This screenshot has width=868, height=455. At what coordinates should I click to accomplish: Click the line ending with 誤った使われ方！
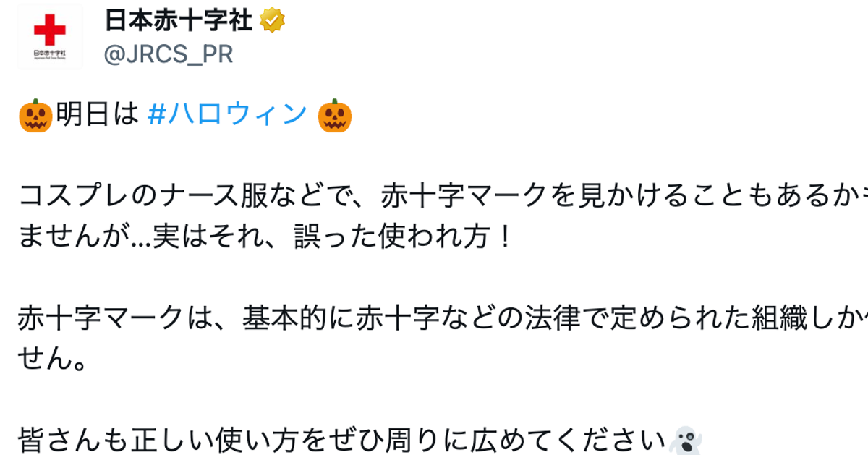tap(265, 236)
